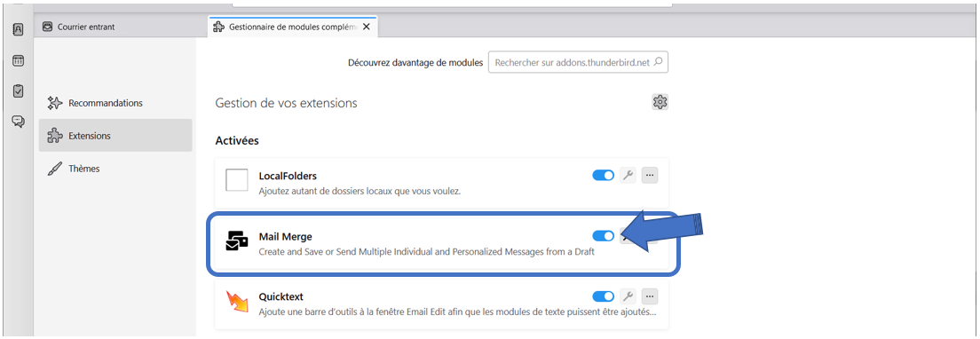
Task: Open the Chat space icon
Action: [18, 121]
